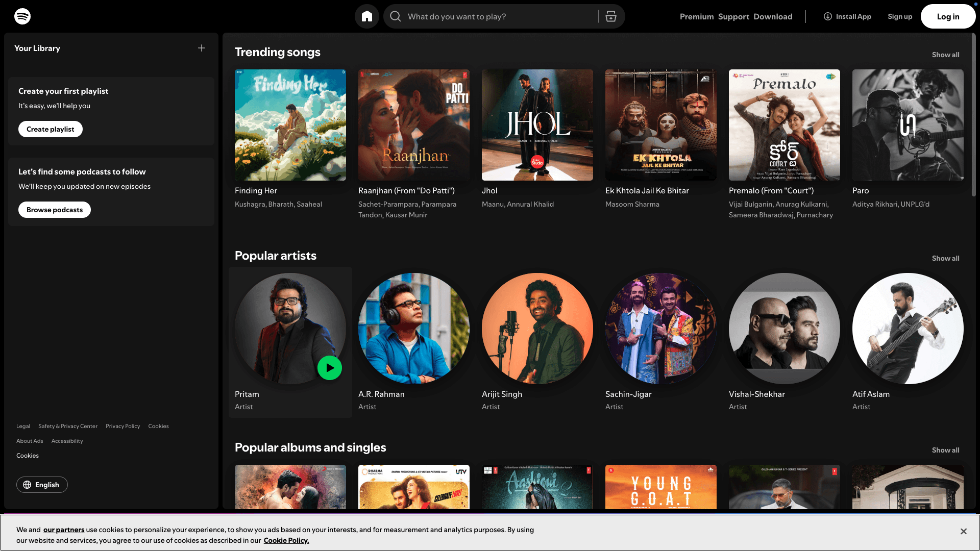Play Pritam with the green play button
Screen dimensions: 980x551
coord(330,368)
